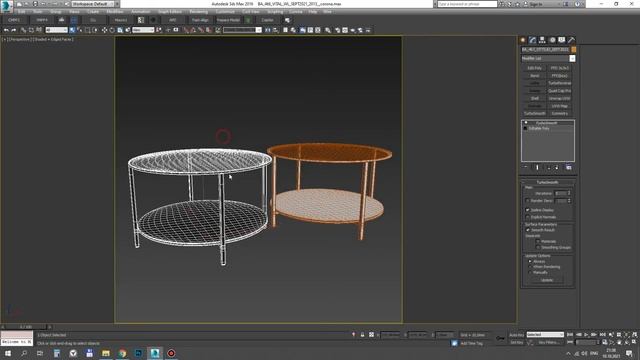This screenshot has height=360, width=640.
Task: Click the Edit Poly modifier button
Action: 535,68
